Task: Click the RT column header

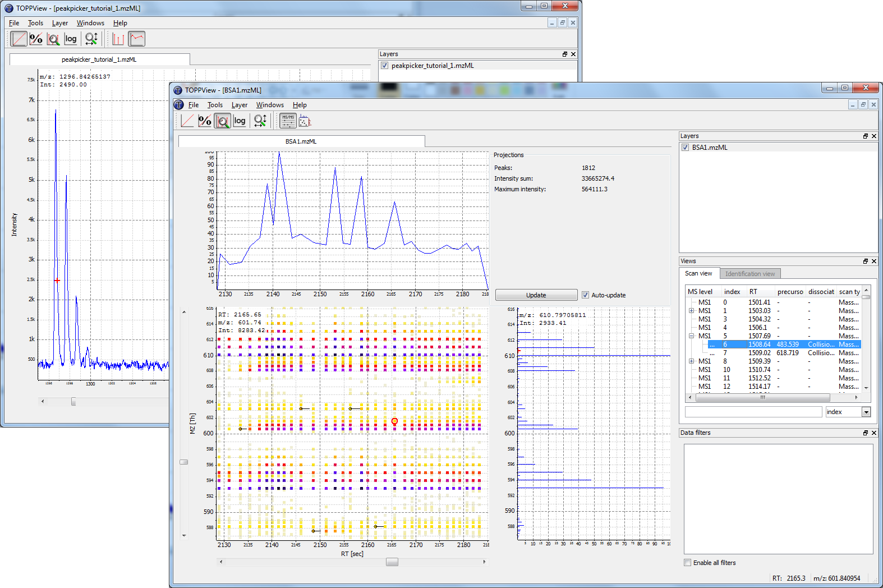Action: pyautogui.click(x=753, y=292)
